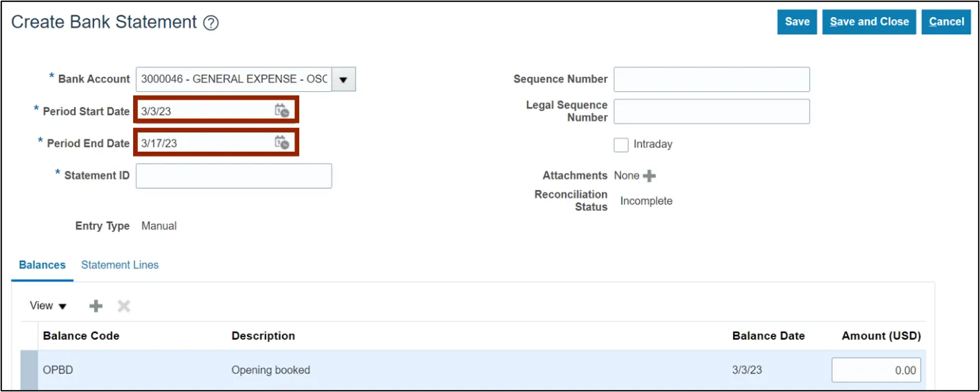Select the OPBD row selector handle
The width and height of the screenshot is (980, 392).
(30, 371)
